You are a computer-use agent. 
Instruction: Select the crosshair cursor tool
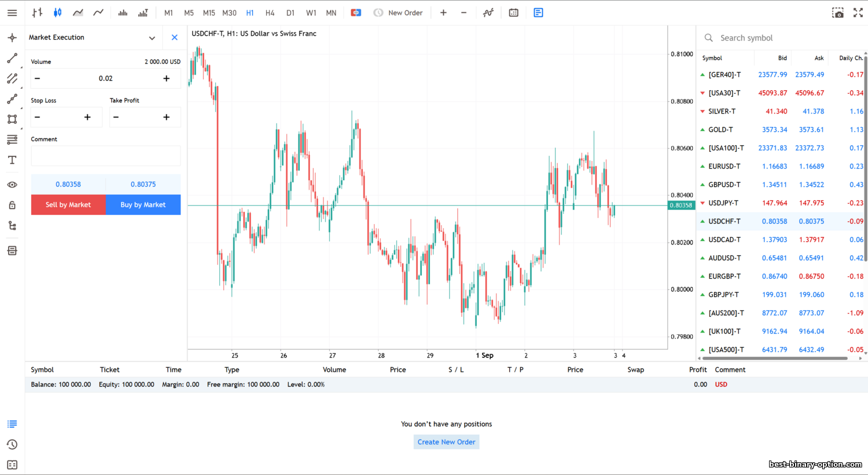point(12,38)
